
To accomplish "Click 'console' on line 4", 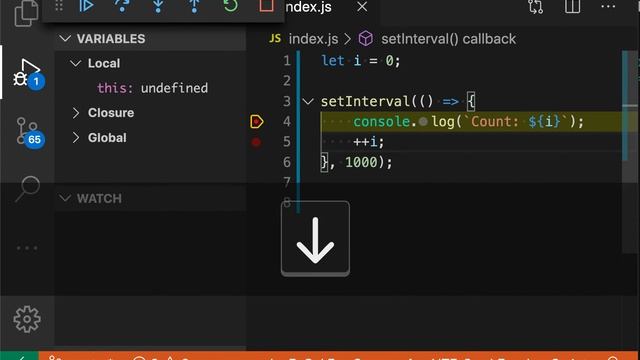I will pos(382,122).
